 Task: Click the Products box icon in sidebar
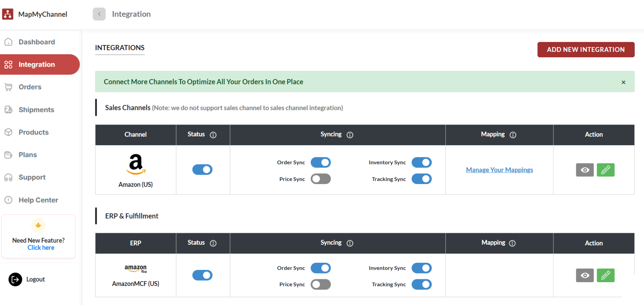point(8,132)
